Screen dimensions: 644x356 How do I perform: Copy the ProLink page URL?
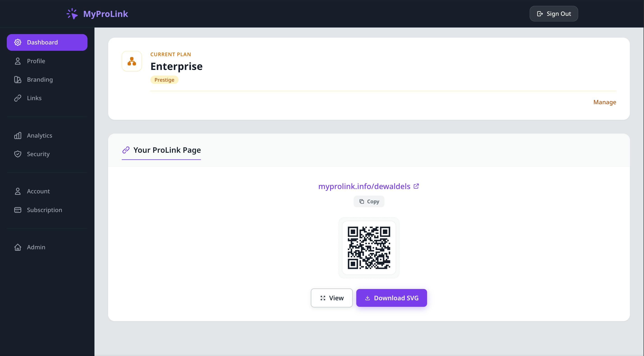[369, 201]
